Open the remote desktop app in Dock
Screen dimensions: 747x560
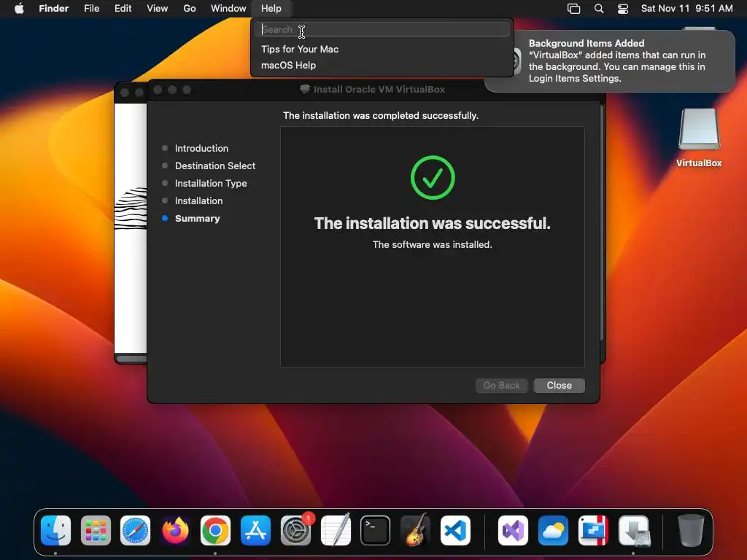point(593,530)
